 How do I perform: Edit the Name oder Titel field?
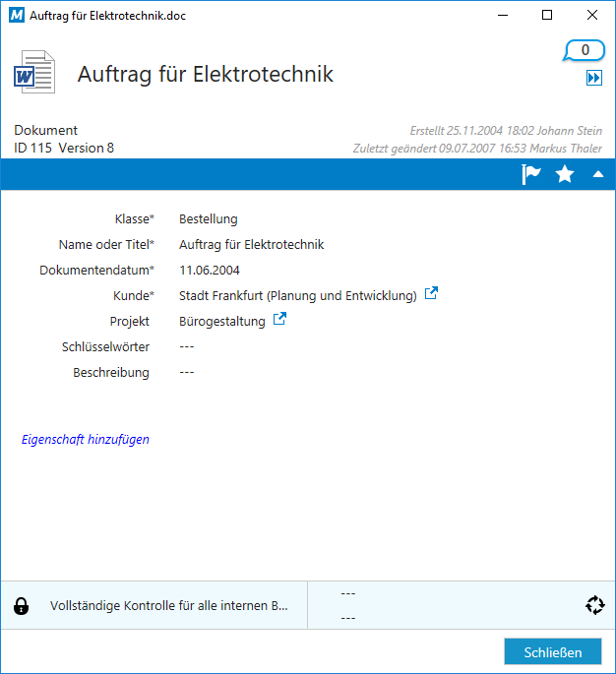pyautogui.click(x=251, y=245)
